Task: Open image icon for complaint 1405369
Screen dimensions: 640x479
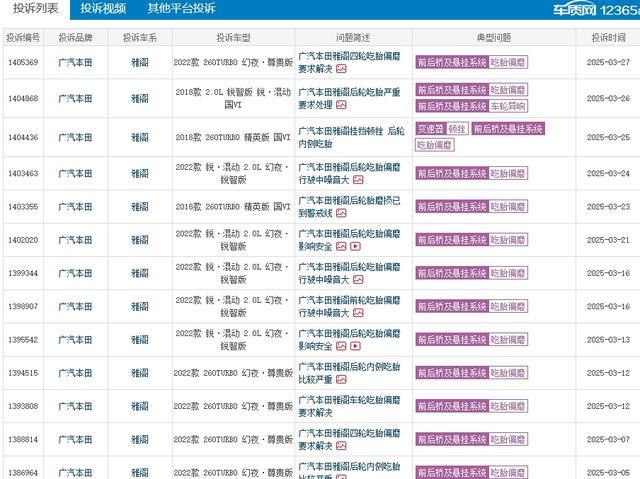Action: click(341, 69)
